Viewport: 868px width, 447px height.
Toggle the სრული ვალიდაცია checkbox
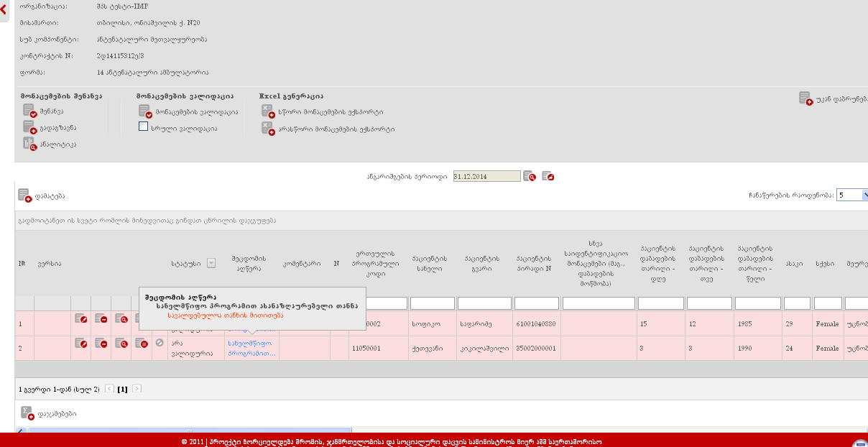(144, 127)
